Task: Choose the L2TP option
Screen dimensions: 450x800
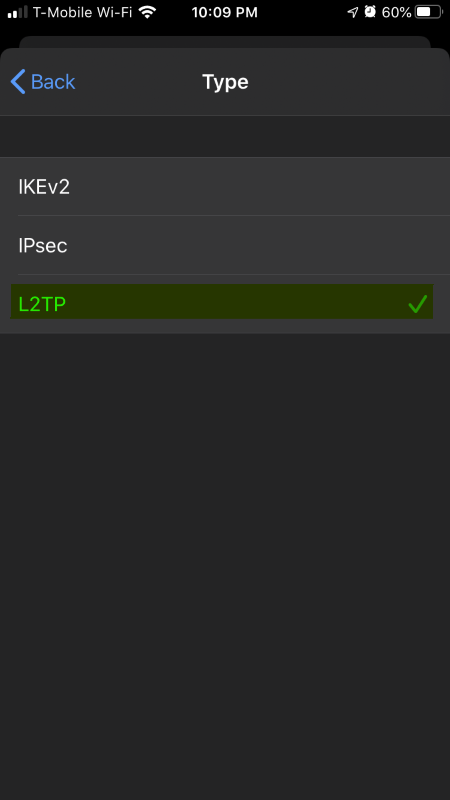Action: (x=225, y=304)
